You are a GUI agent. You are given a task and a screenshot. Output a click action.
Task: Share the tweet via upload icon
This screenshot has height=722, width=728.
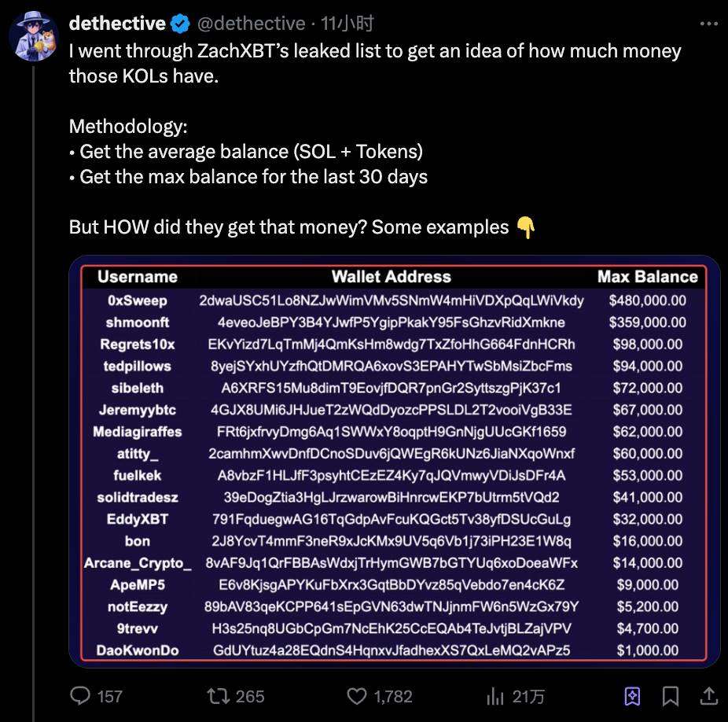coord(708,696)
